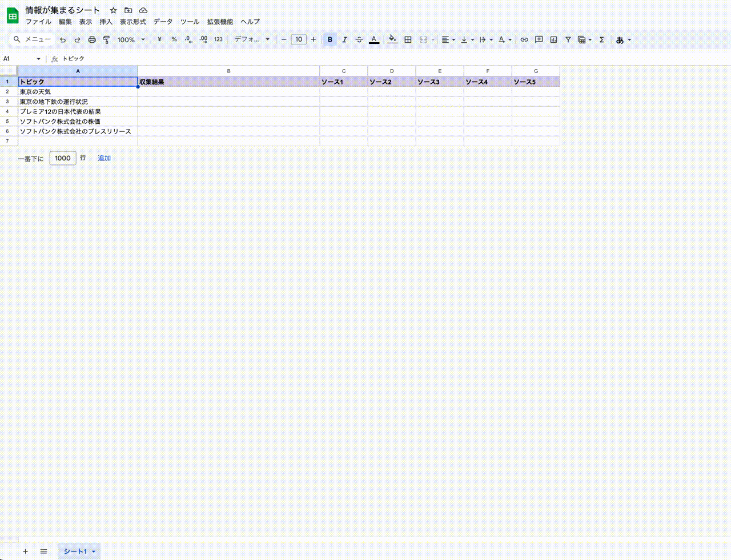This screenshot has width=731, height=560.
Task: Open the horizontal align dropdown
Action: pyautogui.click(x=448, y=40)
